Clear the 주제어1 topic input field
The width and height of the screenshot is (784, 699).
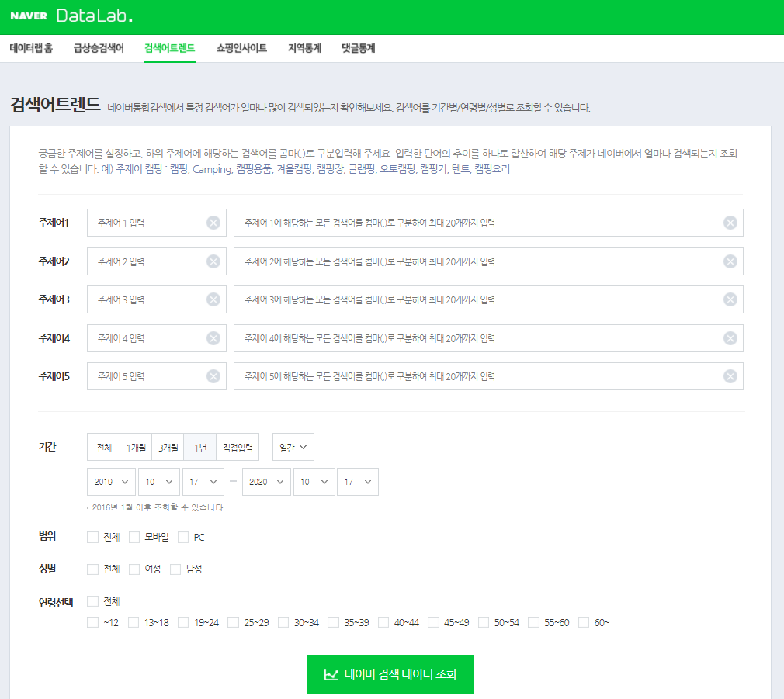click(x=213, y=223)
